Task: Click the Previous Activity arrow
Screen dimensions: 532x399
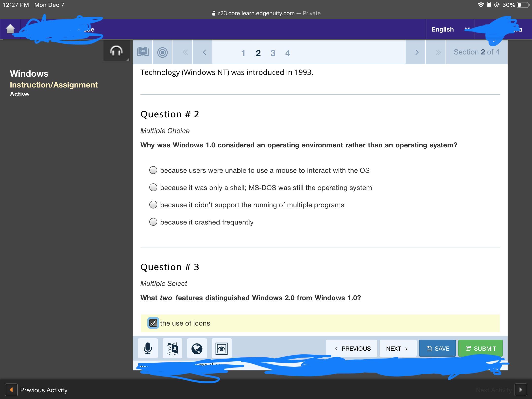Action: point(11,390)
